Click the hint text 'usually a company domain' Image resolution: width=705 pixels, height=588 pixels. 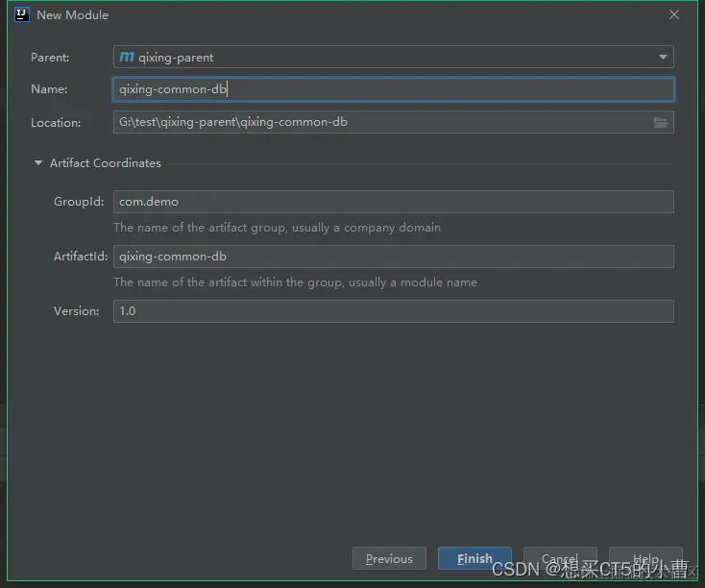[x=366, y=228]
